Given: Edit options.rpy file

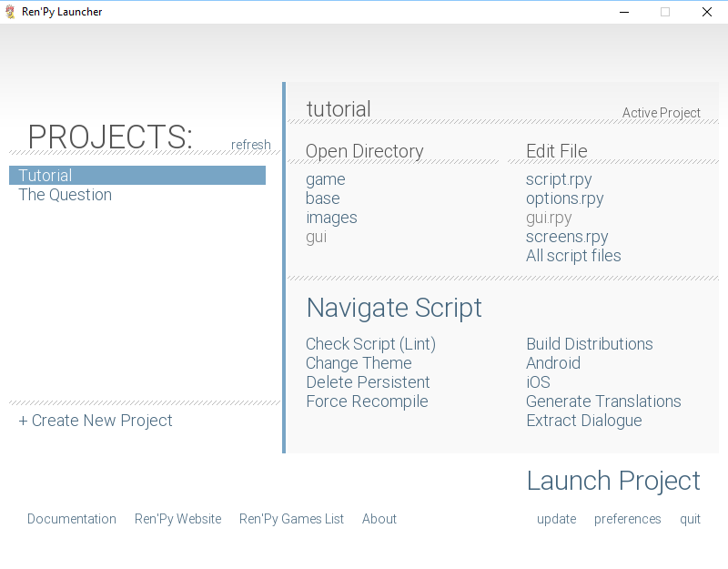Looking at the screenshot, I should [x=564, y=198].
